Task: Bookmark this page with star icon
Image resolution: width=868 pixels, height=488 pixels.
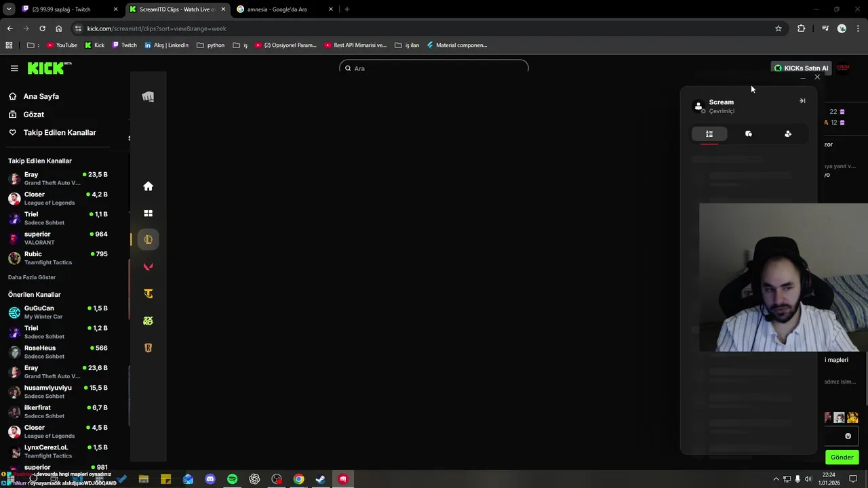Action: click(x=778, y=28)
